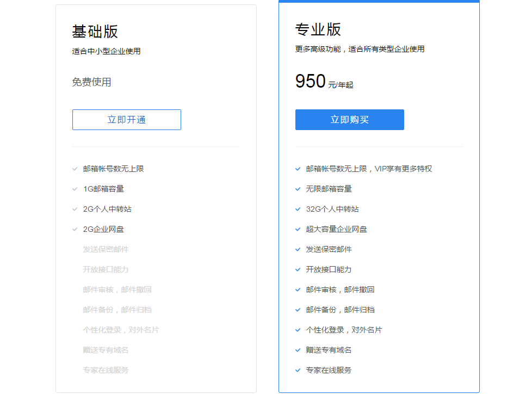Click checkmark beside 邮箱帐号数无上限，VIP享有更多特权
532x394 pixels.
(298, 169)
